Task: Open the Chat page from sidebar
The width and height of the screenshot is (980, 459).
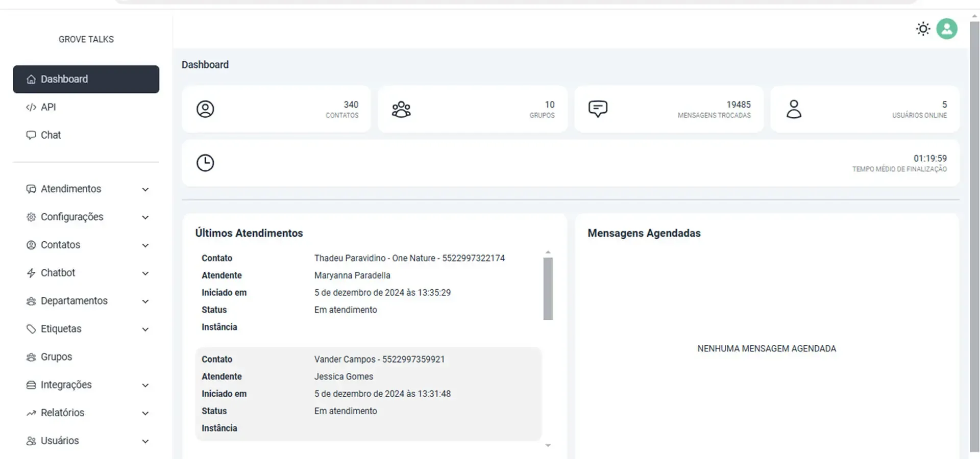Action: pos(51,135)
